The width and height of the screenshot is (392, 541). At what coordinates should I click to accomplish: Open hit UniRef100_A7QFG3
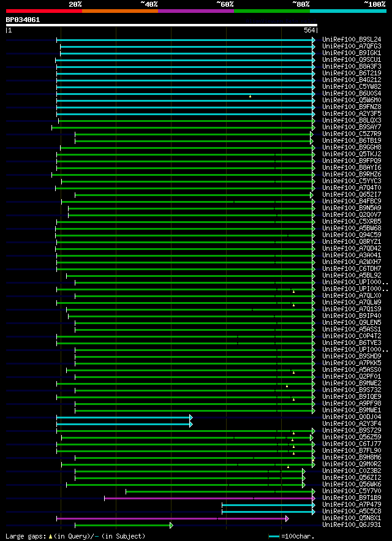[352, 46]
